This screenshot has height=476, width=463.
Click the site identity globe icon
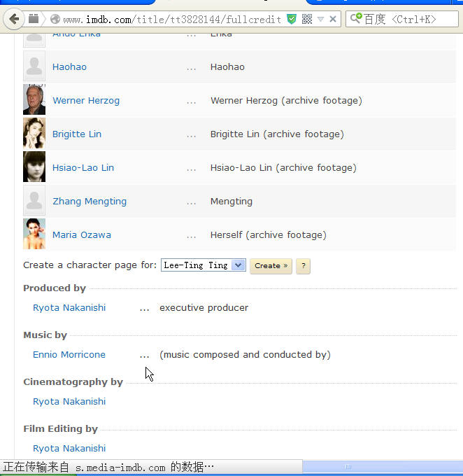click(55, 20)
